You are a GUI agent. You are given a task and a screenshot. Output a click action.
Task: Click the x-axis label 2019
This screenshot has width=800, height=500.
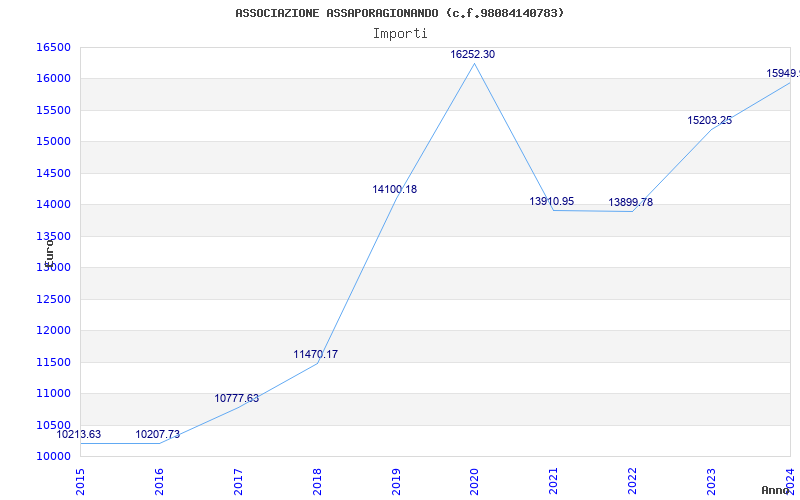[395, 482]
